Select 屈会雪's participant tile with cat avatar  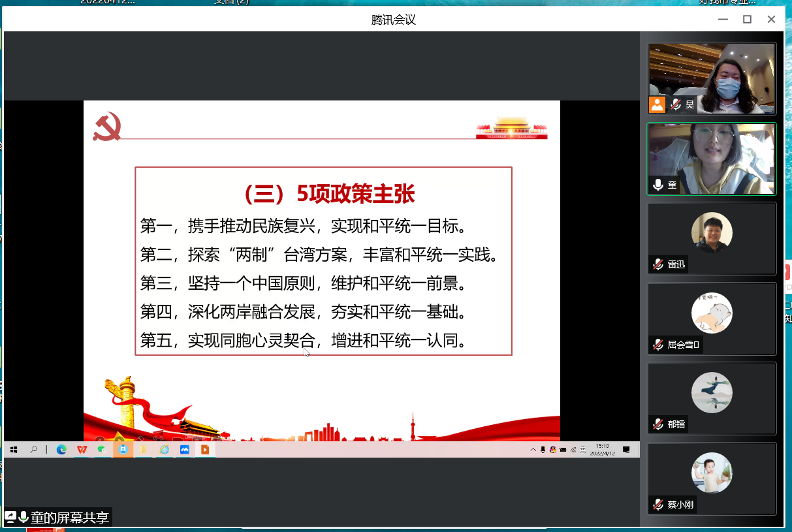(x=712, y=319)
